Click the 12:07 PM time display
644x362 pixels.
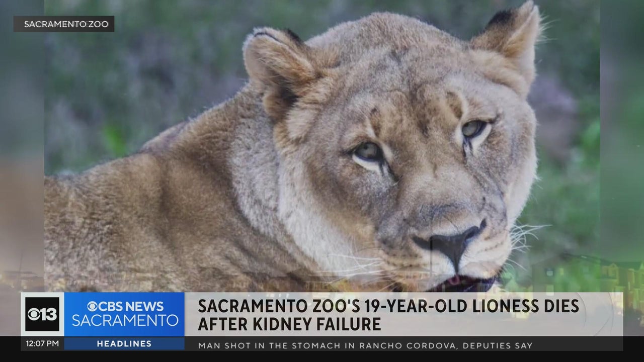pyautogui.click(x=42, y=344)
